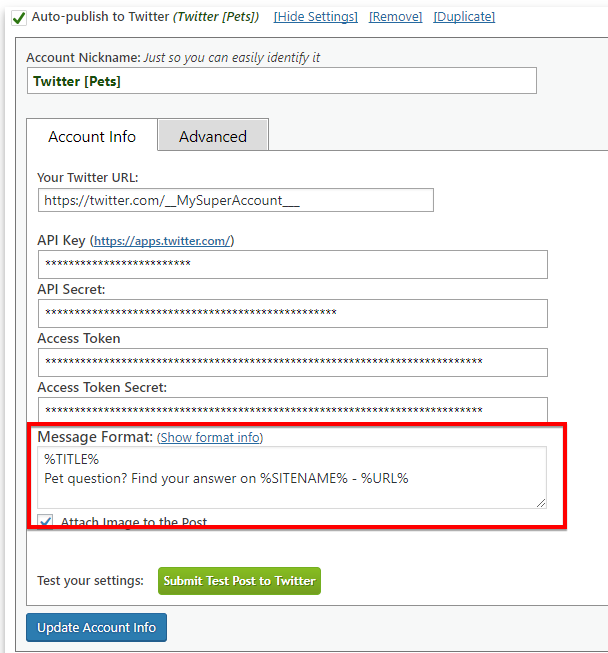Click the Update Account Info button

tap(97, 627)
